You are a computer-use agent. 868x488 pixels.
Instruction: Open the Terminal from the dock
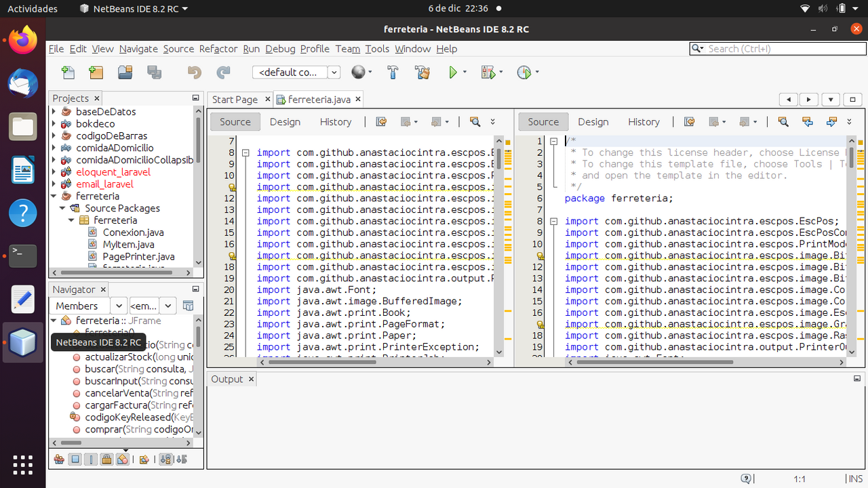point(22,256)
